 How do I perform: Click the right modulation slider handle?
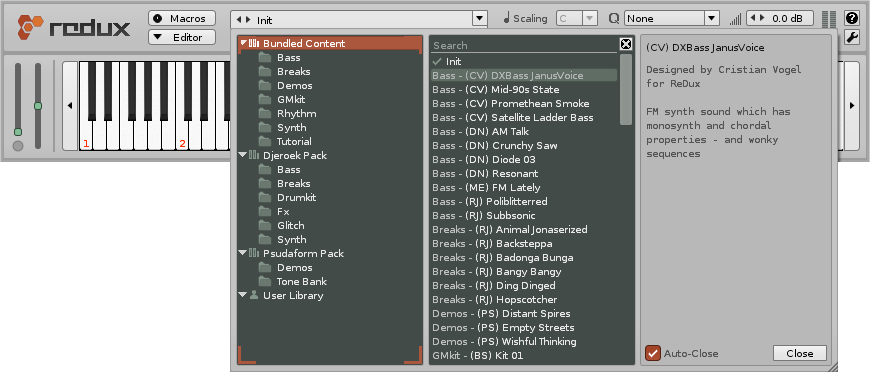click(x=38, y=105)
